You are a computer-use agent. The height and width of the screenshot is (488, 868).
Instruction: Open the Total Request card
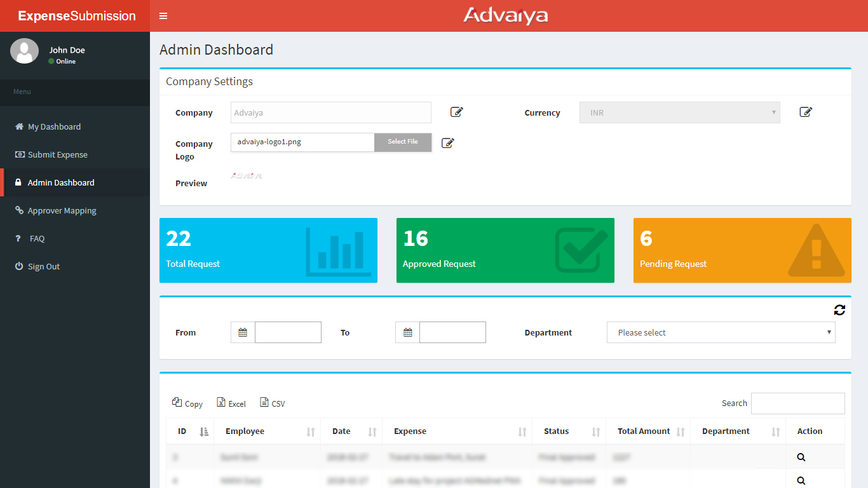pyautogui.click(x=268, y=250)
